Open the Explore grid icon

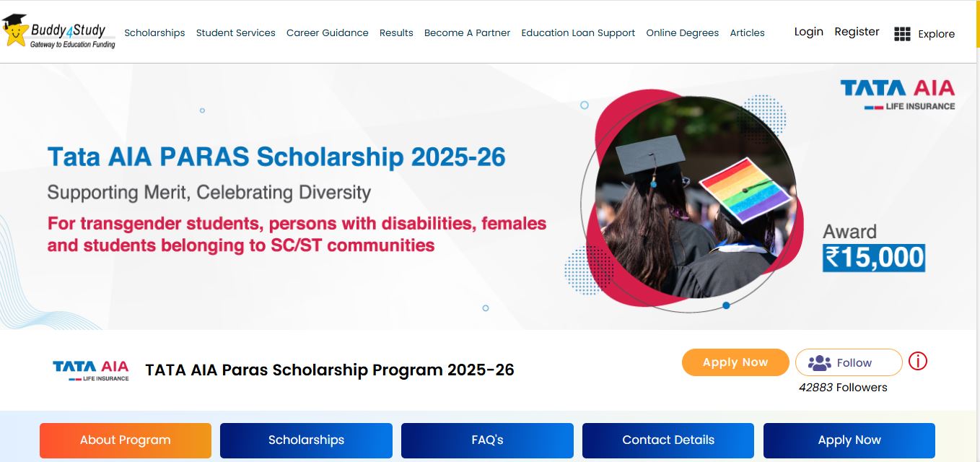pyautogui.click(x=902, y=34)
